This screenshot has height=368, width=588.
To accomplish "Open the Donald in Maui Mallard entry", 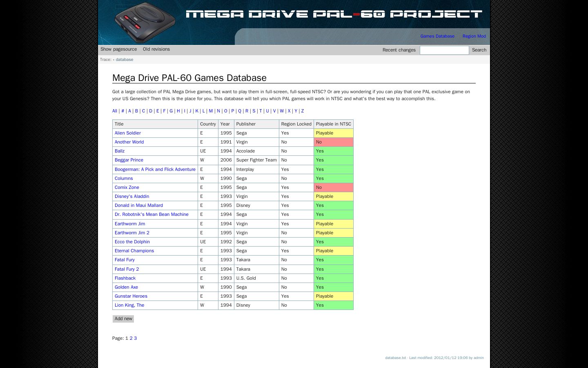I will [139, 206].
